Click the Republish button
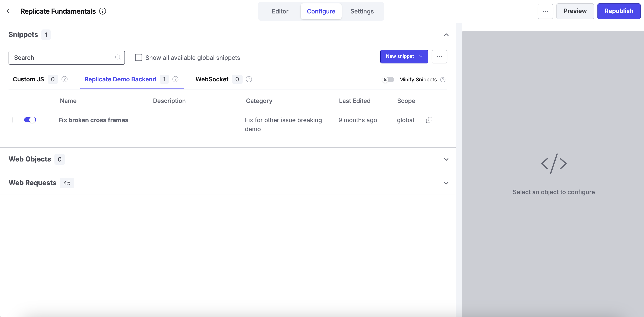Screen dimensions: 644x317 (619, 11)
